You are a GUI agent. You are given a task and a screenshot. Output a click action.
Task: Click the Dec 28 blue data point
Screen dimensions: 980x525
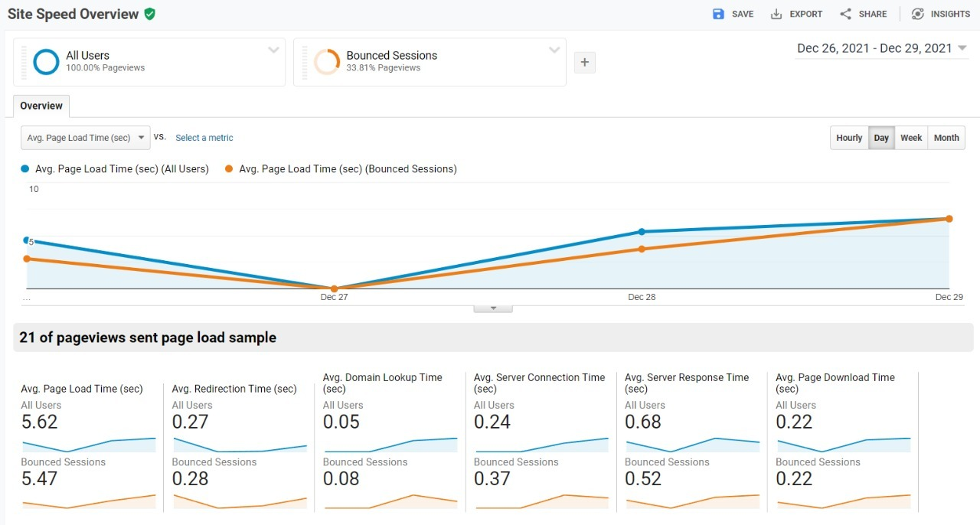pos(642,231)
